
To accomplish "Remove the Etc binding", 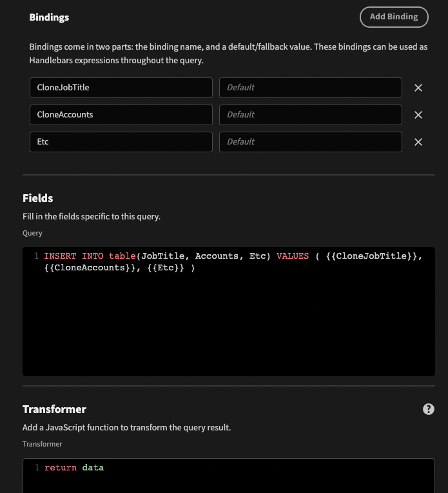I will coord(418,142).
